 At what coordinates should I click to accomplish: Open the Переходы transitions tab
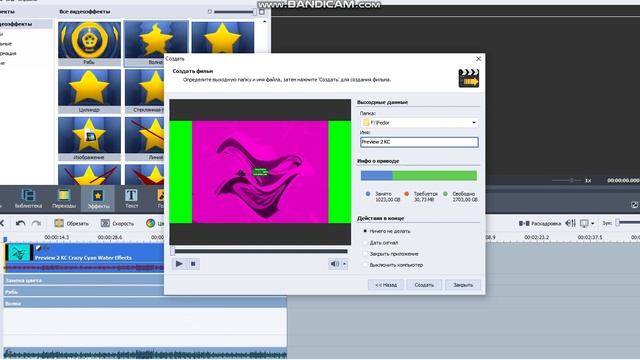64,198
